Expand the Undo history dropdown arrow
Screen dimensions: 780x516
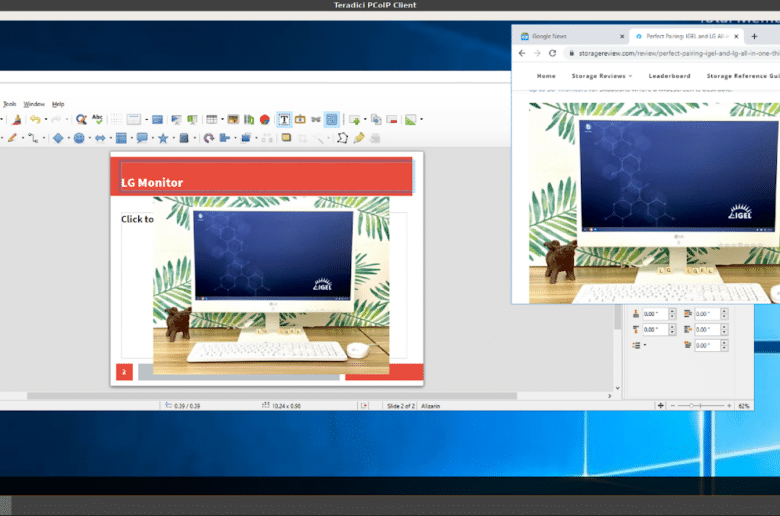coord(46,119)
